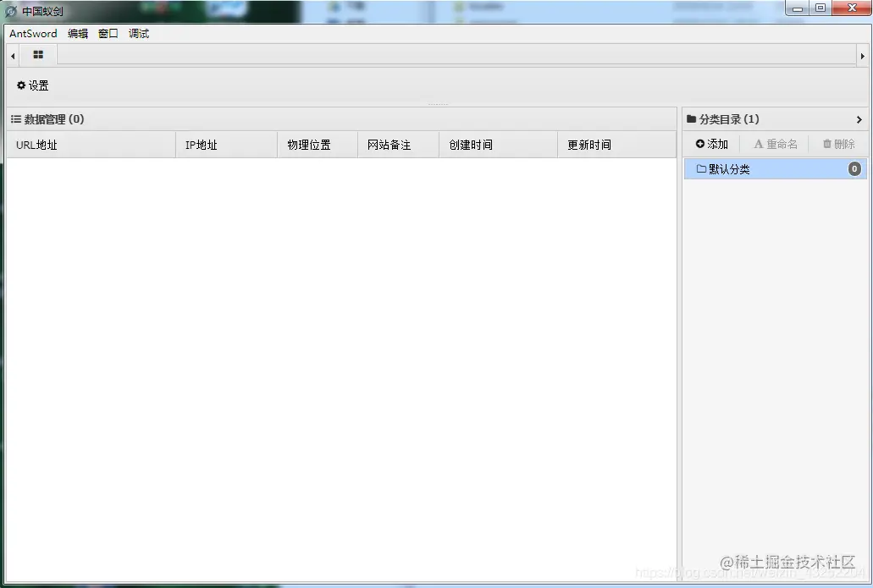Sort by IP地址 column header
873x588 pixels.
227,145
